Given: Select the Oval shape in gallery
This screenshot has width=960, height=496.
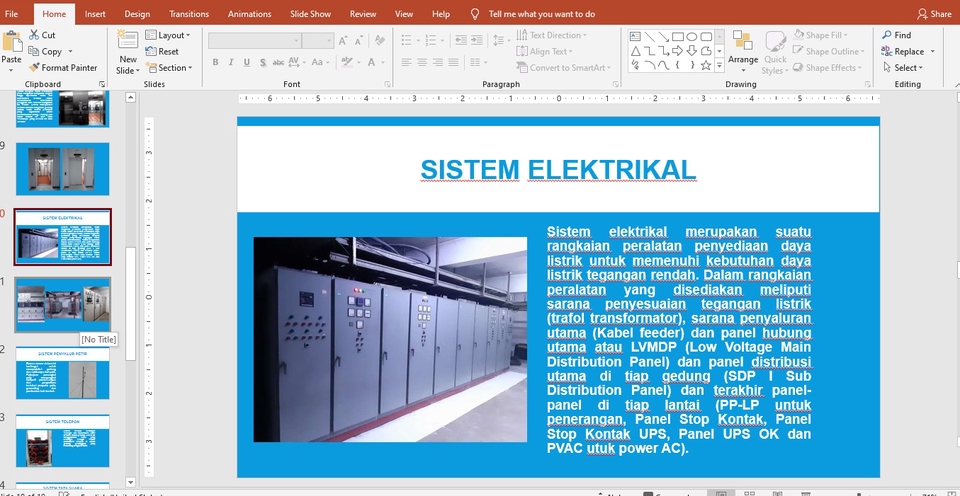Looking at the screenshot, I should 692,36.
